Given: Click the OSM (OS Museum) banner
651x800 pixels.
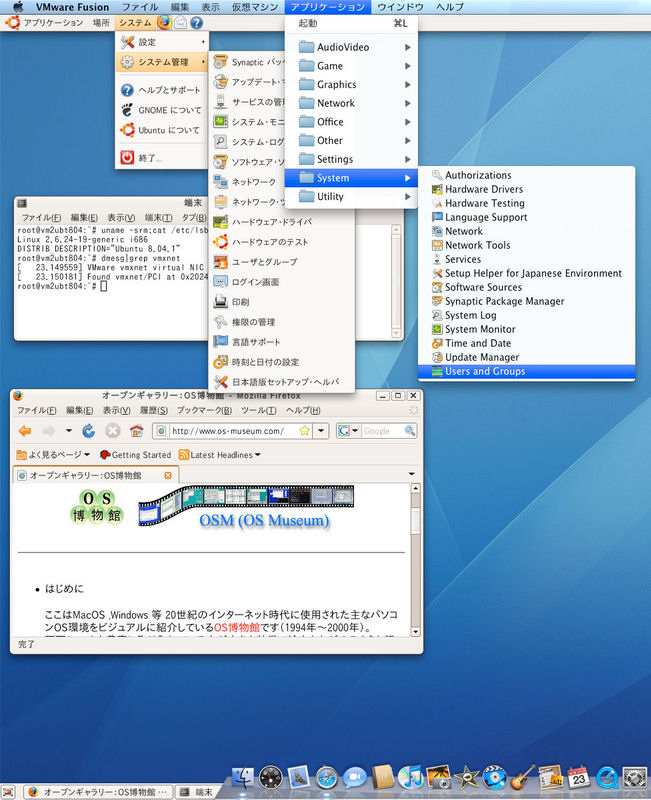Looking at the screenshot, I should (246, 507).
